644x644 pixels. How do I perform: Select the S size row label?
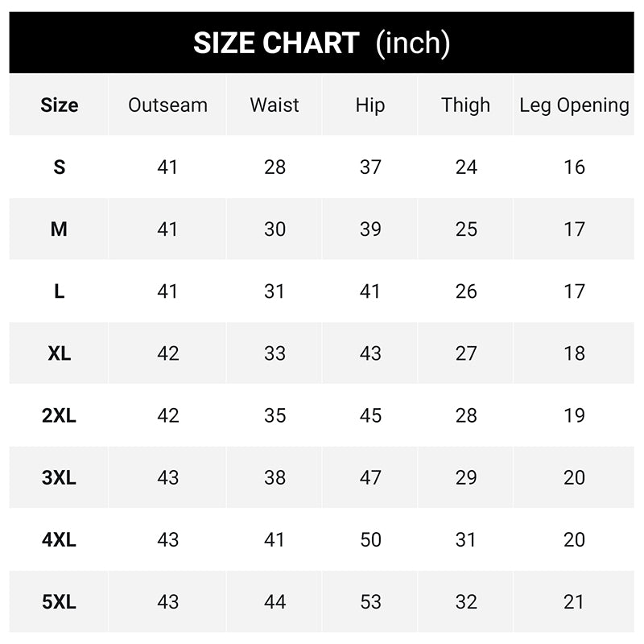pyautogui.click(x=60, y=167)
